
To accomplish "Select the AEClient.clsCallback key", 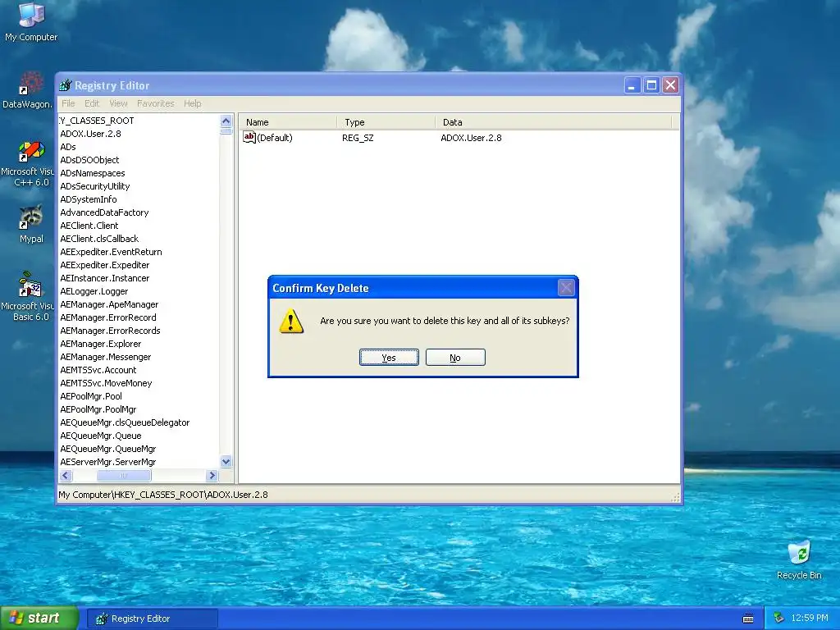I will click(99, 239).
